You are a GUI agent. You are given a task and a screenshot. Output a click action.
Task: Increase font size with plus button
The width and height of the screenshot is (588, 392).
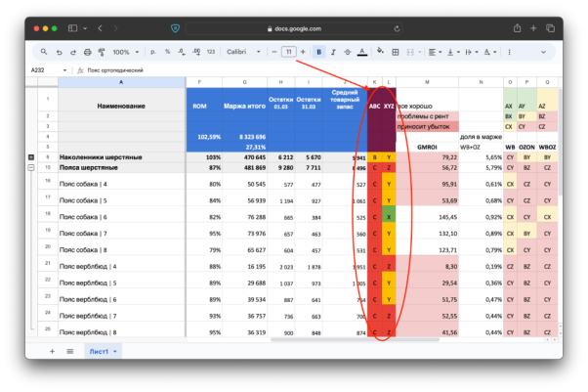(x=303, y=52)
